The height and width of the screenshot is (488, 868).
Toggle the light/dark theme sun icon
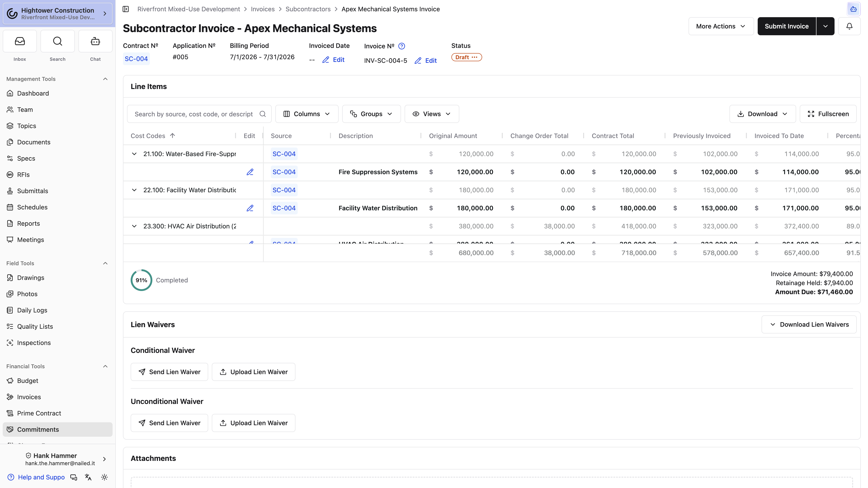tap(104, 477)
